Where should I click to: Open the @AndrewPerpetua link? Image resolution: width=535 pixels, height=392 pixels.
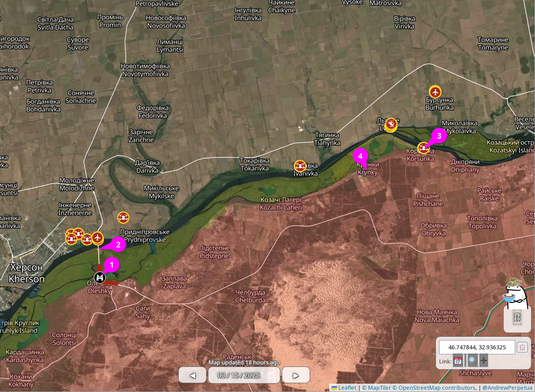click(507, 388)
